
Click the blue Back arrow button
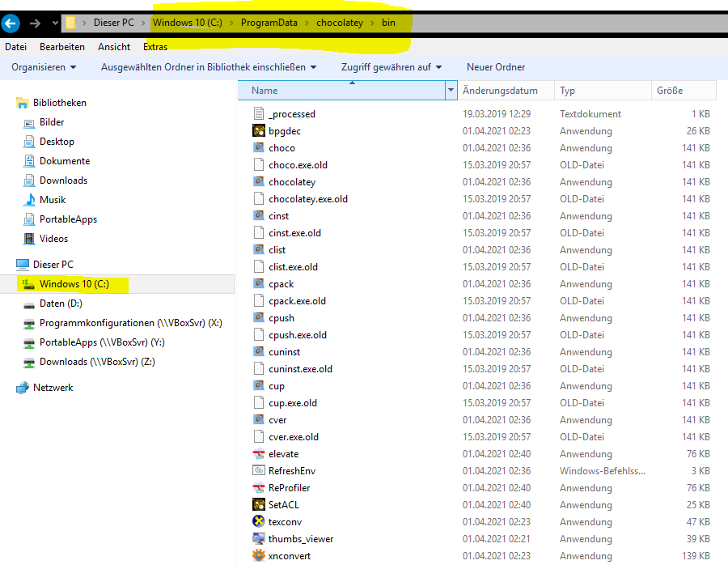click(x=11, y=23)
